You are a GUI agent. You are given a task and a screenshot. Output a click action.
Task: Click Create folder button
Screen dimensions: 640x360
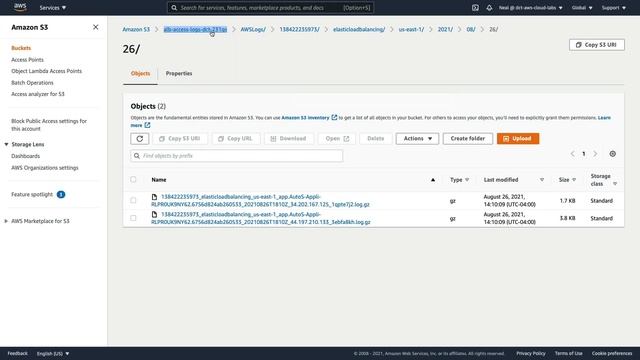tap(468, 139)
